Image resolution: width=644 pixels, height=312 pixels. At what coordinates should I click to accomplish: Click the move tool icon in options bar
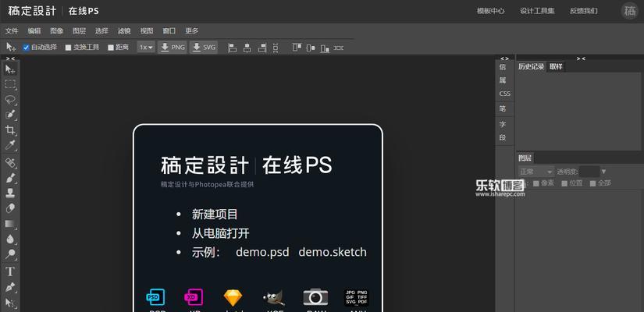coord(11,48)
